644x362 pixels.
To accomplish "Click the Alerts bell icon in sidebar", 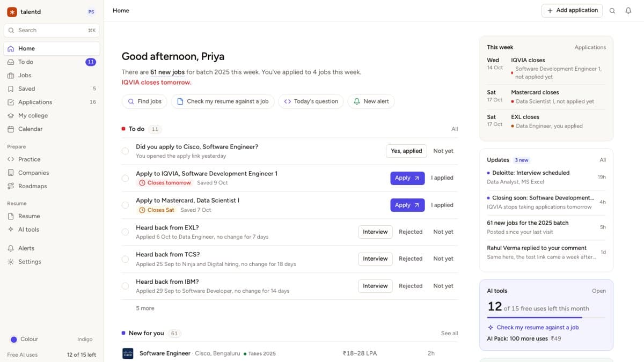I will tap(11, 248).
